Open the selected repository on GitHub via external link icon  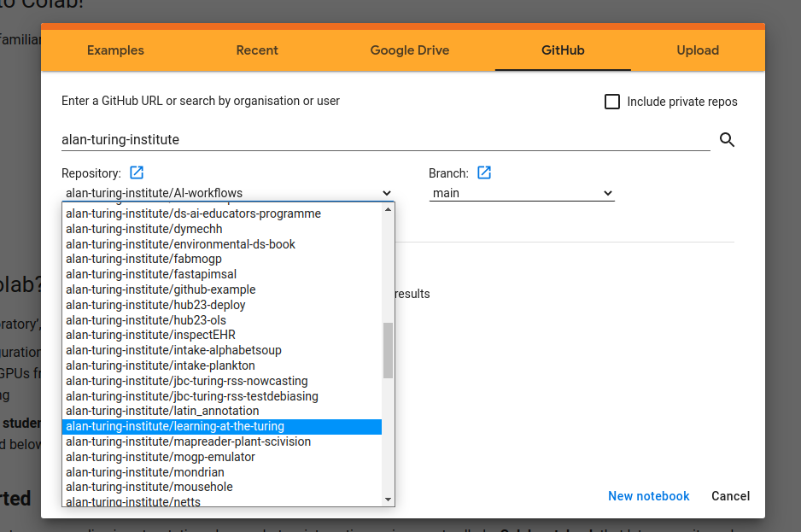click(x=137, y=172)
